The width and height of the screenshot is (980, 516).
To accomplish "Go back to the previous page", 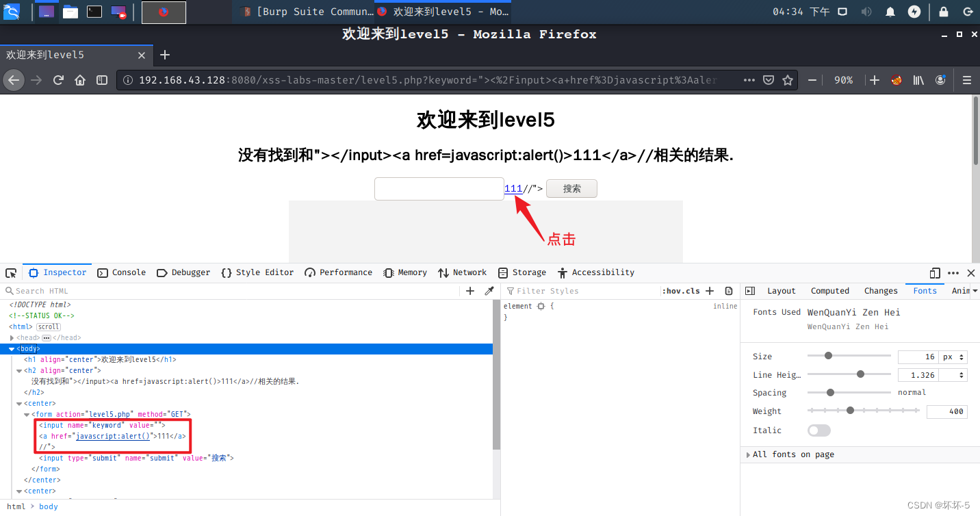I will coord(14,80).
